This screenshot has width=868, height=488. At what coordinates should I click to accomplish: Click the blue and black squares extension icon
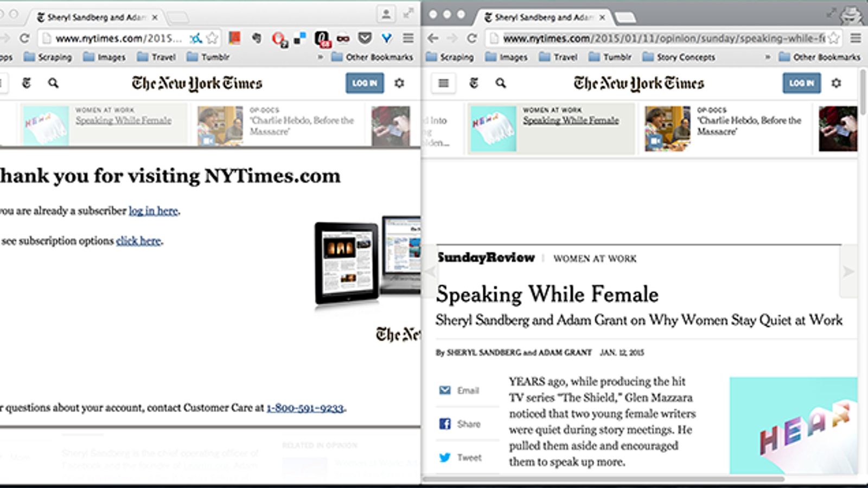(x=299, y=38)
